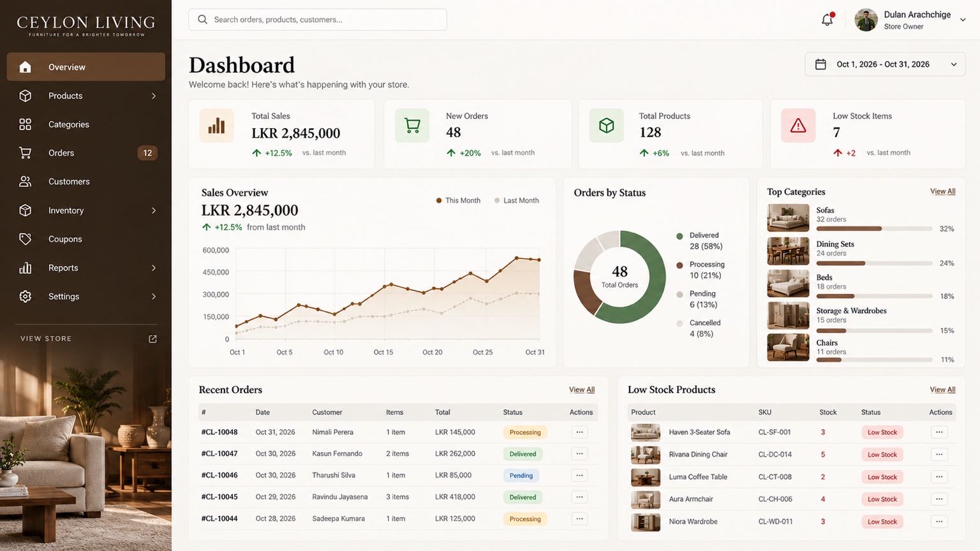Click the Categories grid icon

[25, 124]
